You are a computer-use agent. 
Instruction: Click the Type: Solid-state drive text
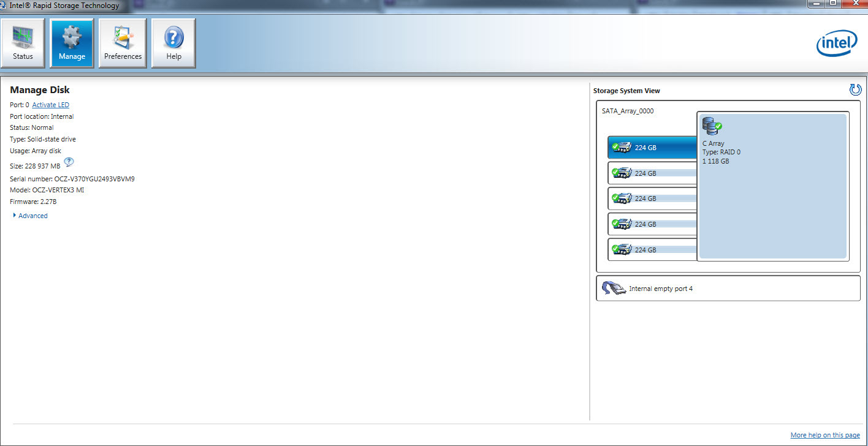click(x=43, y=139)
